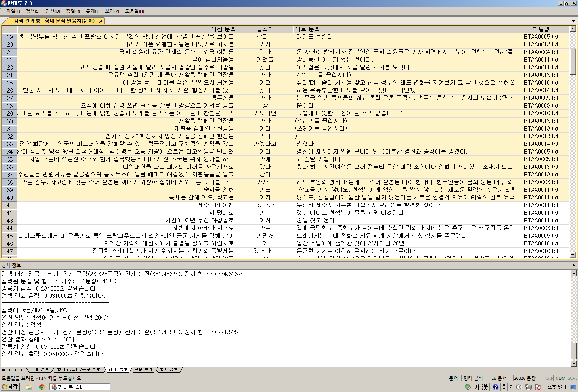Toggle the 漢 hanja conversion button
This screenshot has height=392, width=578.
pos(485,387)
